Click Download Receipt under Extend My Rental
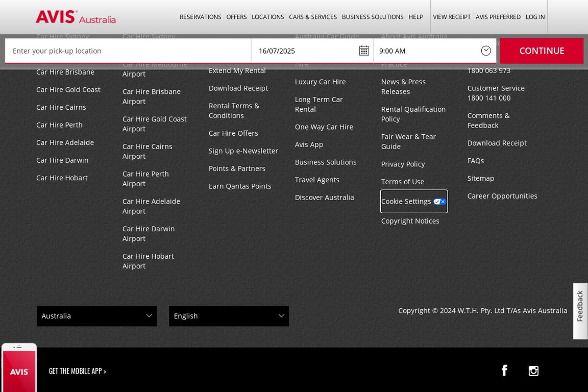Viewport: 588px width, 392px height. (238, 88)
